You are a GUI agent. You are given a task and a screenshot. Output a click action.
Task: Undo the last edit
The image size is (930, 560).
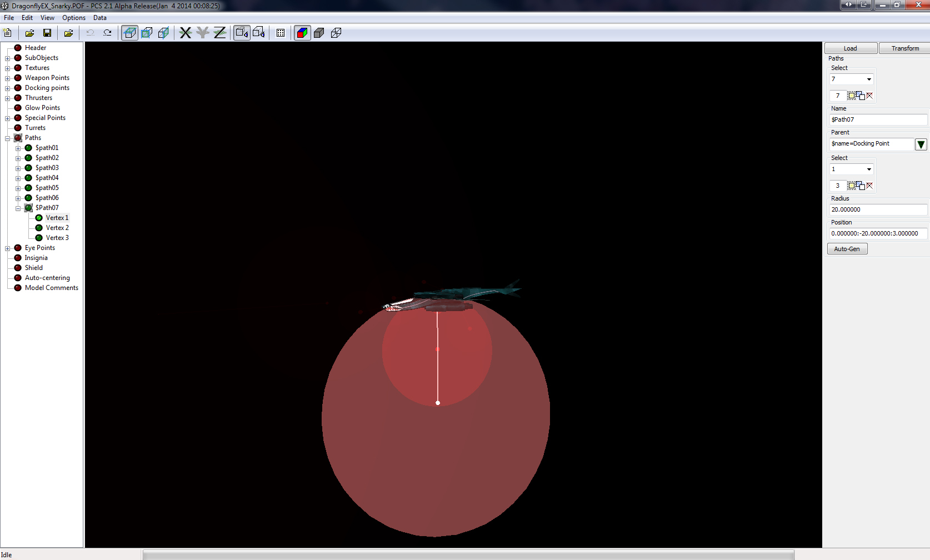point(90,33)
